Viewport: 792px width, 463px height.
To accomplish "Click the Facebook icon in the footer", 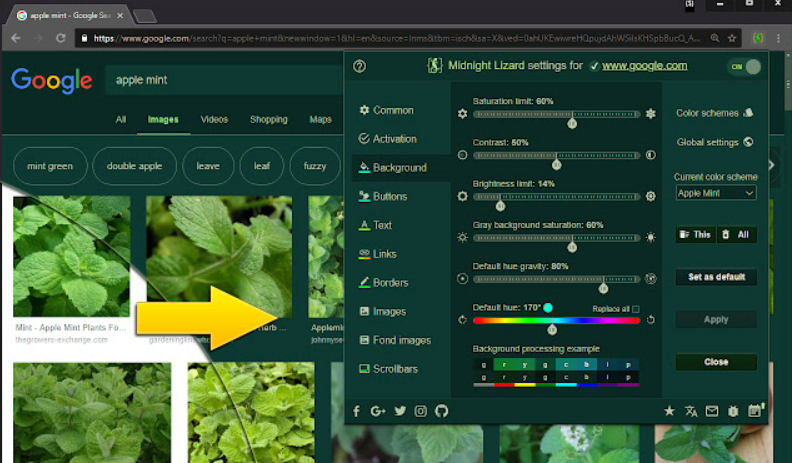I will tap(357, 411).
